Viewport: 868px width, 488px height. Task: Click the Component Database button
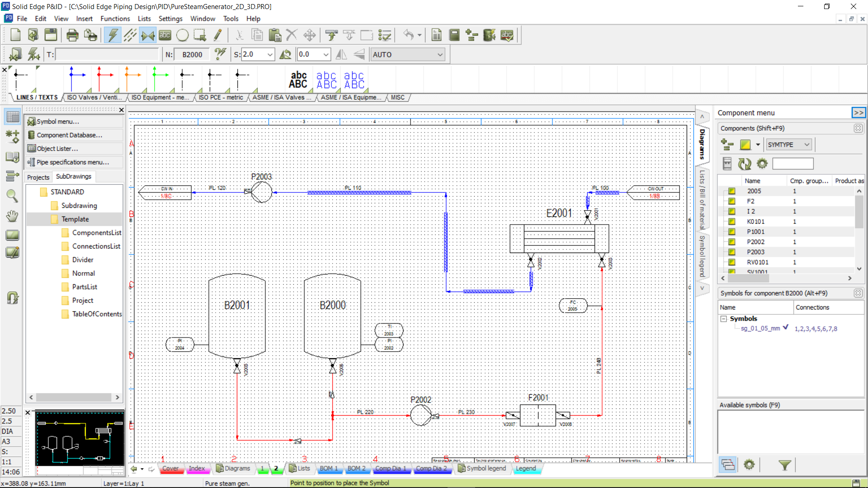69,135
